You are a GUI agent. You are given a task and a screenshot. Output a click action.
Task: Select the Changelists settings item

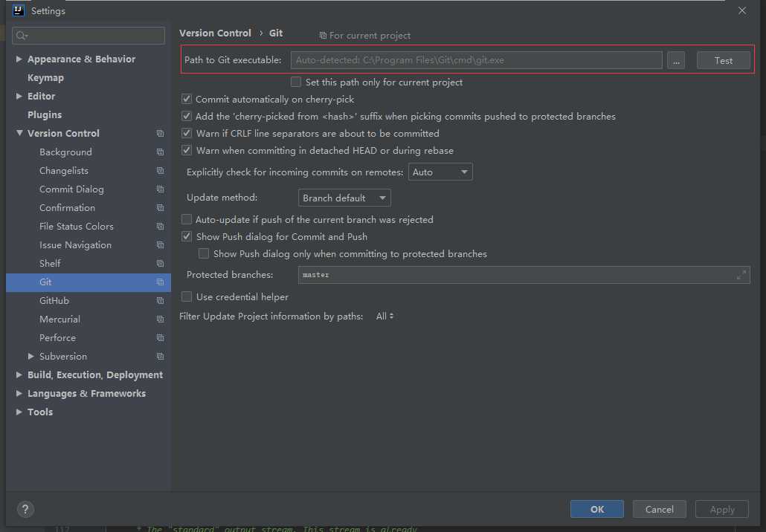point(64,170)
